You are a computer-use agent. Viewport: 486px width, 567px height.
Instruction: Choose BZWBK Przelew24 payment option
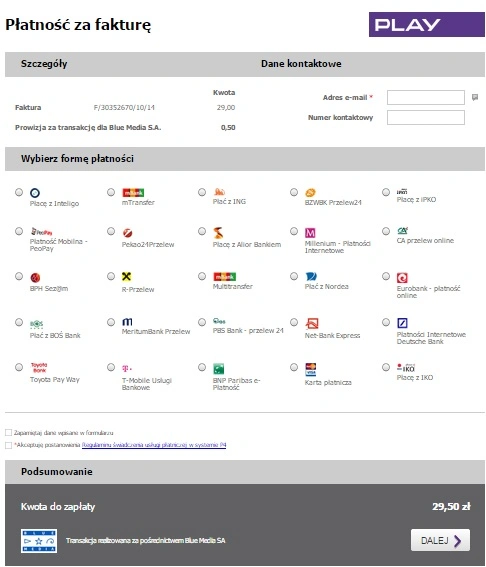pyautogui.click(x=294, y=192)
